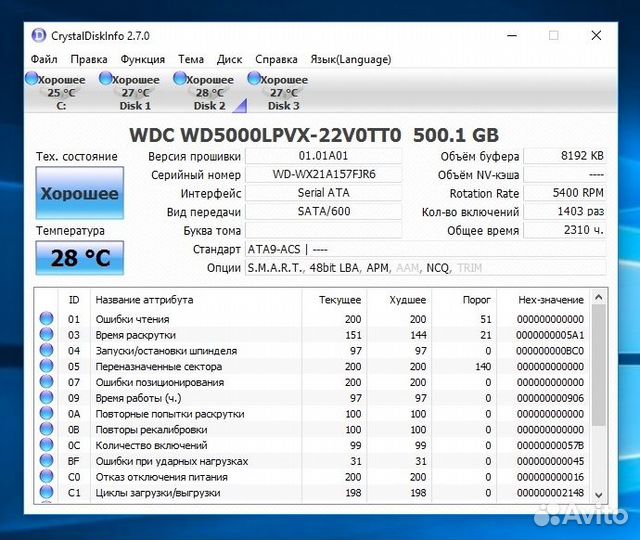Select the Запуски/остановки шпинделя row
This screenshot has width=640, height=540.
[312, 351]
